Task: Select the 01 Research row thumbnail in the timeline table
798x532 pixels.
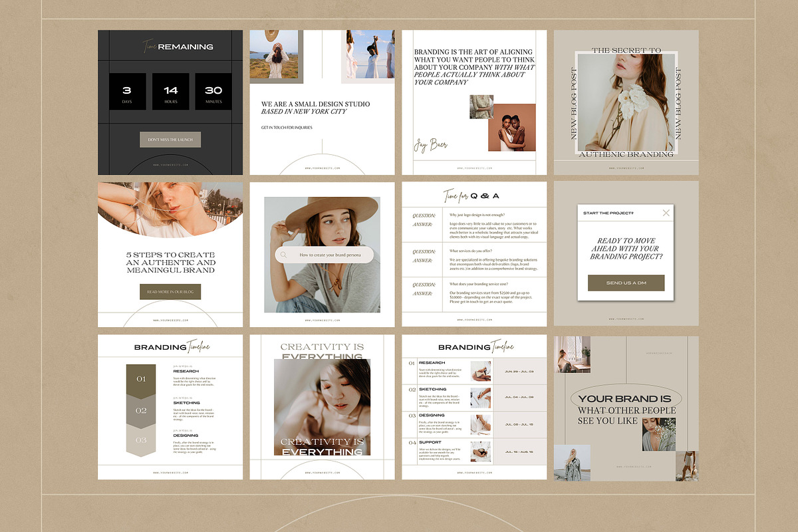Action: (481, 371)
